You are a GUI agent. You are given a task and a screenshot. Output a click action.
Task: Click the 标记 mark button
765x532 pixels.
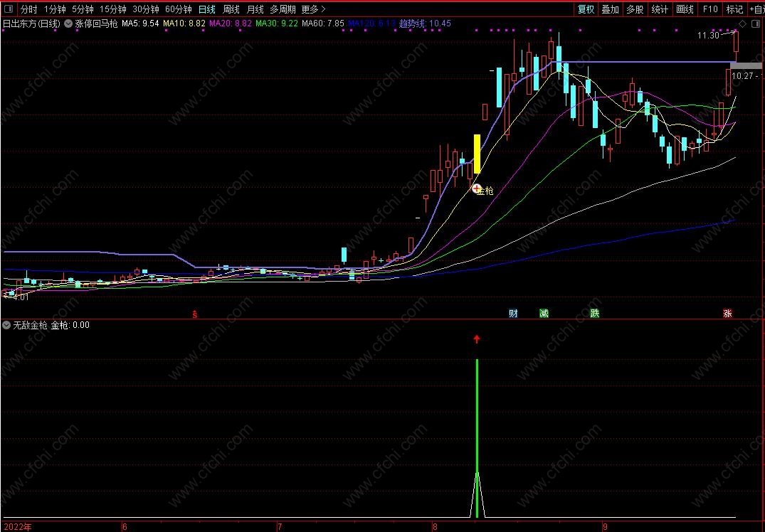[x=734, y=9]
